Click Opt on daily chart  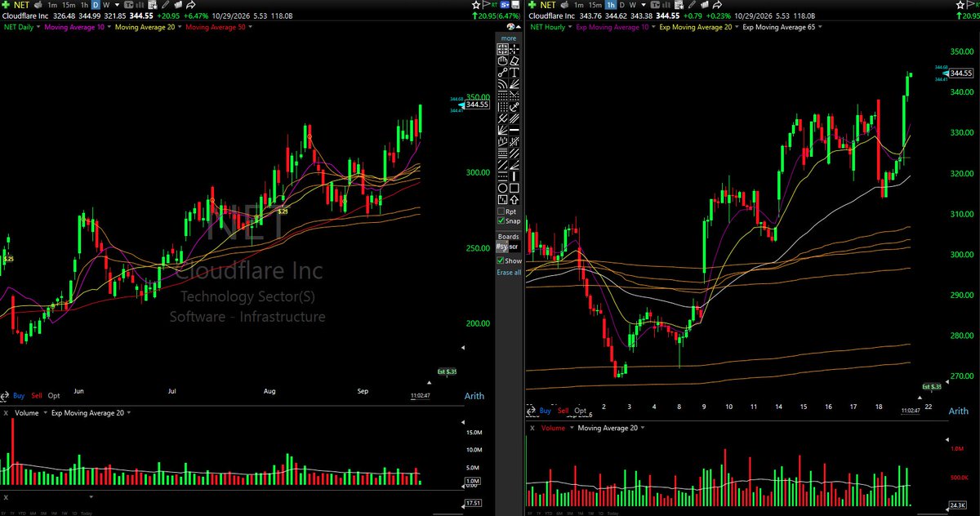54,396
